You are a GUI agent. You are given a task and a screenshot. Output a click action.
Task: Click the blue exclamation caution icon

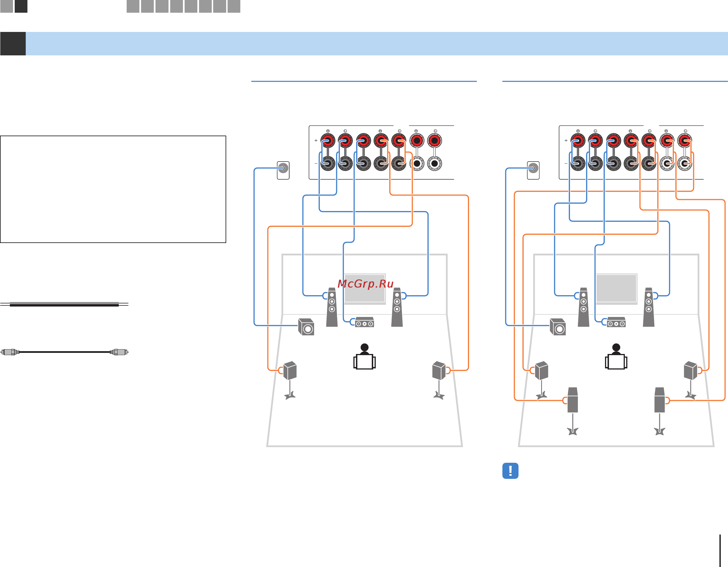tap(510, 470)
